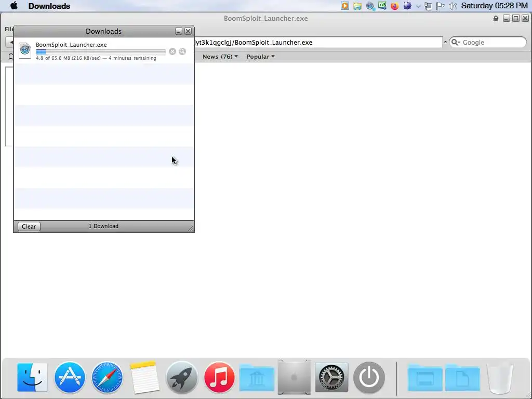The width and height of the screenshot is (532, 399).
Task: Open Safari from the dock
Action: coord(107,377)
